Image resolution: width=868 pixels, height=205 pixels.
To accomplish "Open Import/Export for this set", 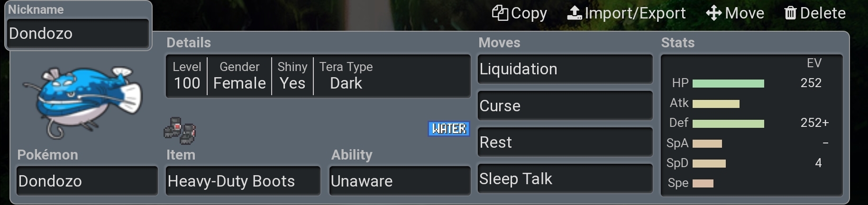I will pyautogui.click(x=575, y=13).
